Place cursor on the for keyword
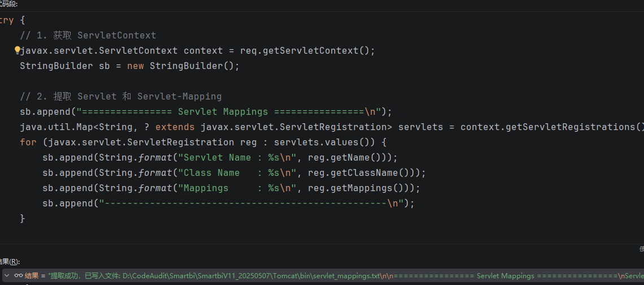The image size is (644, 285). pos(28,142)
